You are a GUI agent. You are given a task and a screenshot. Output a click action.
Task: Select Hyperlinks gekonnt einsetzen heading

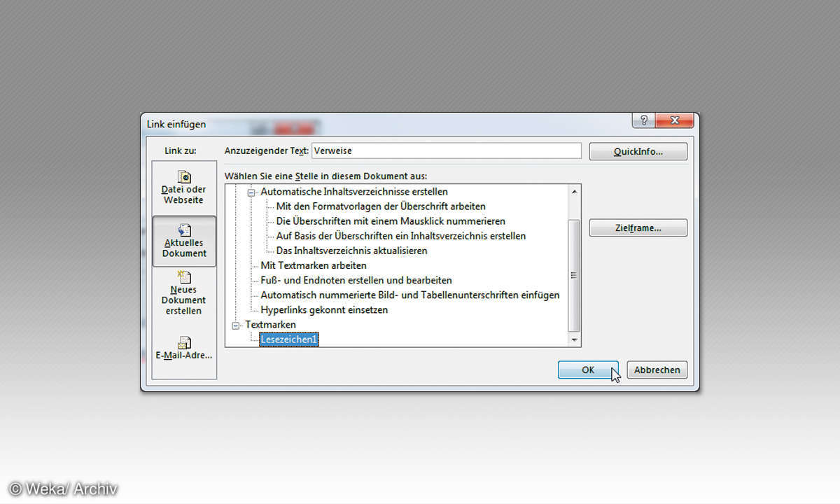click(324, 309)
